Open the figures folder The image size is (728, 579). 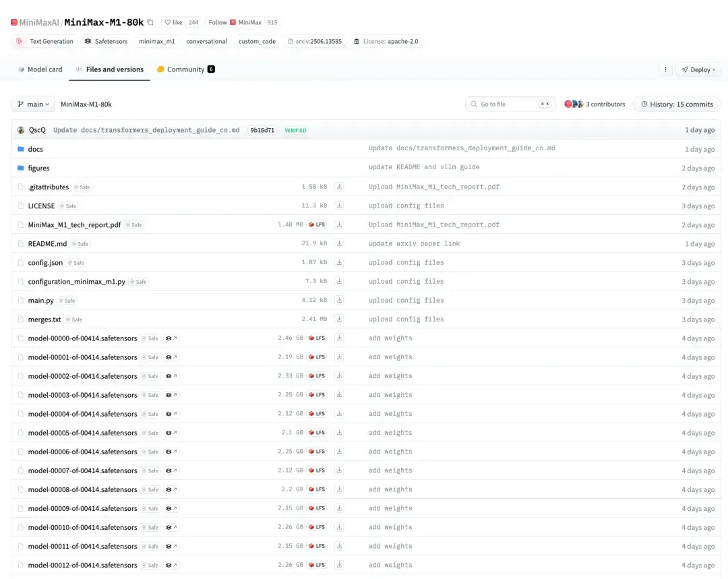tap(38, 168)
